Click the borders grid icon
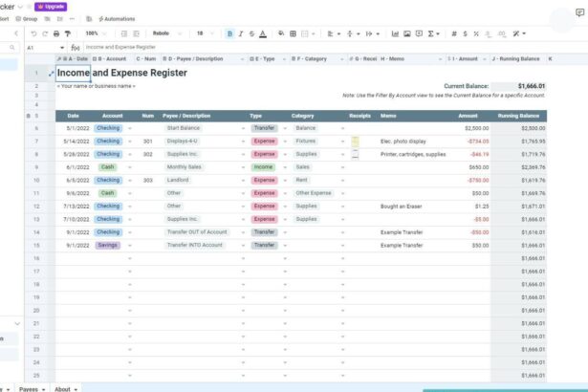 293,33
